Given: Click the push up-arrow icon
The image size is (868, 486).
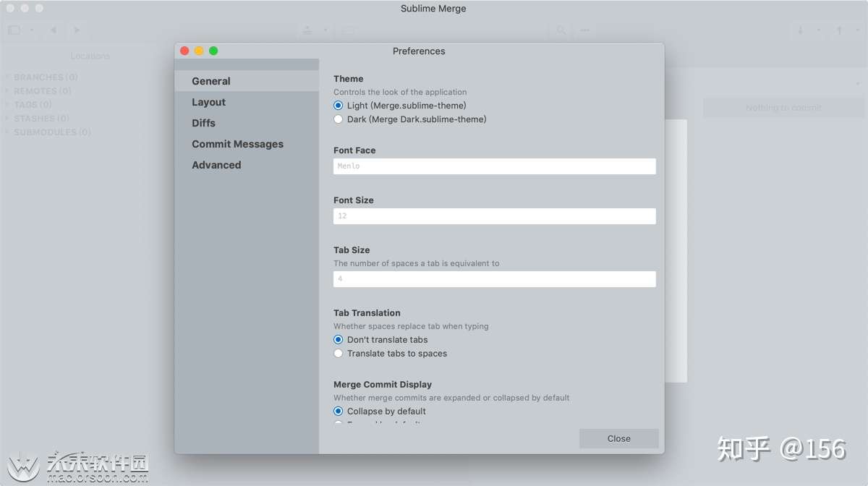Looking at the screenshot, I should pos(839,30).
